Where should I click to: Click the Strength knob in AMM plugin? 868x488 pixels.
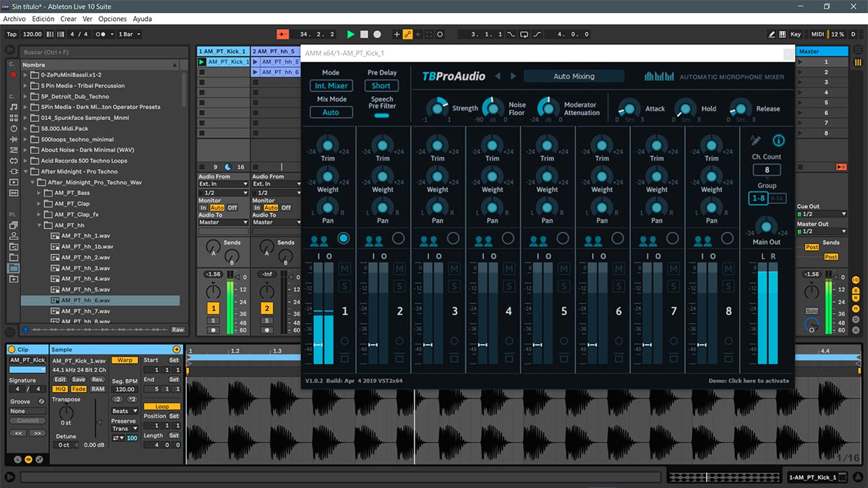pyautogui.click(x=436, y=108)
